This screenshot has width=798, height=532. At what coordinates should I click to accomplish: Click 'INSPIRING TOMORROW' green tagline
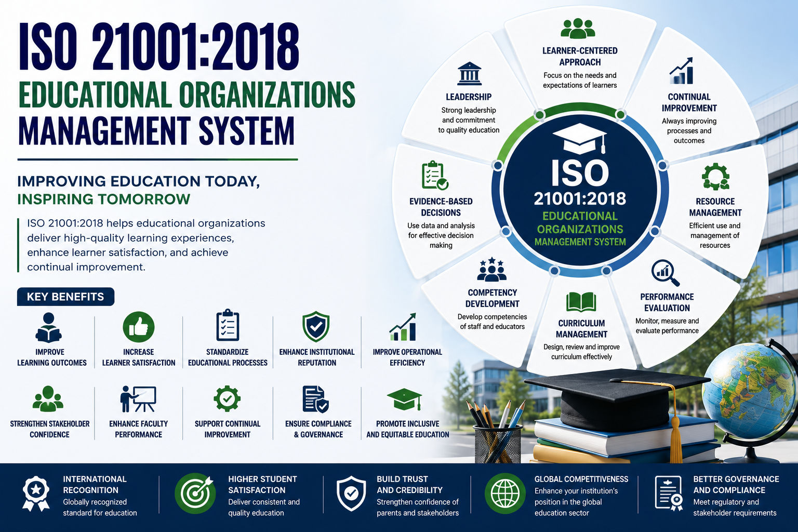pyautogui.click(x=103, y=199)
